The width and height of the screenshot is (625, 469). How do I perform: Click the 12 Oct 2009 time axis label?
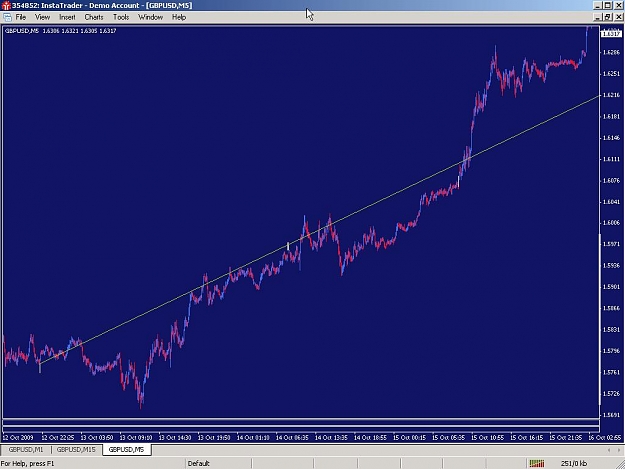pos(18,437)
